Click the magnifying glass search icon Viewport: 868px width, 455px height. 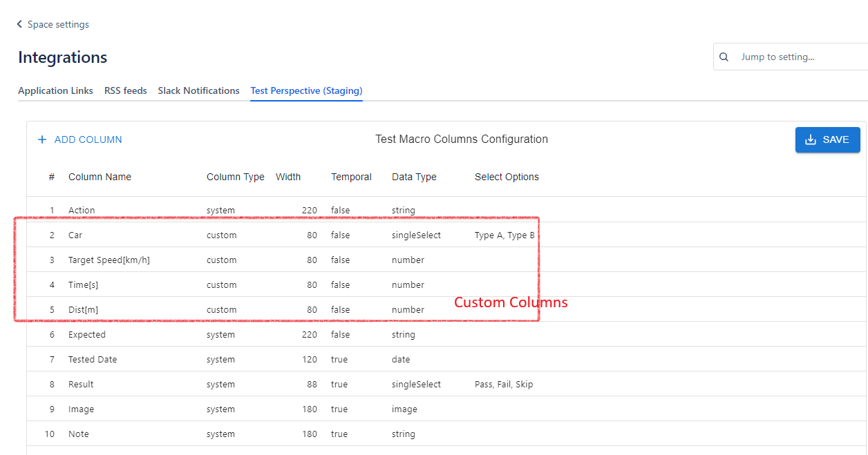(723, 57)
